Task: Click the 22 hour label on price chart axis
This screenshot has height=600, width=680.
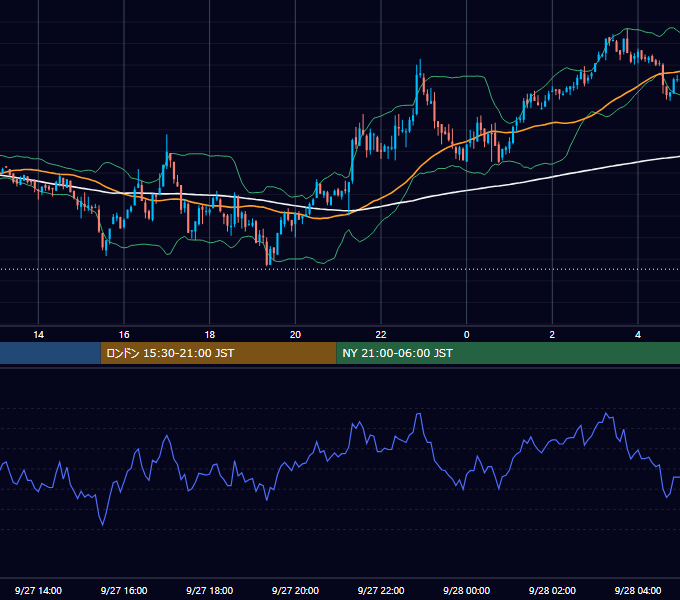Action: (381, 335)
